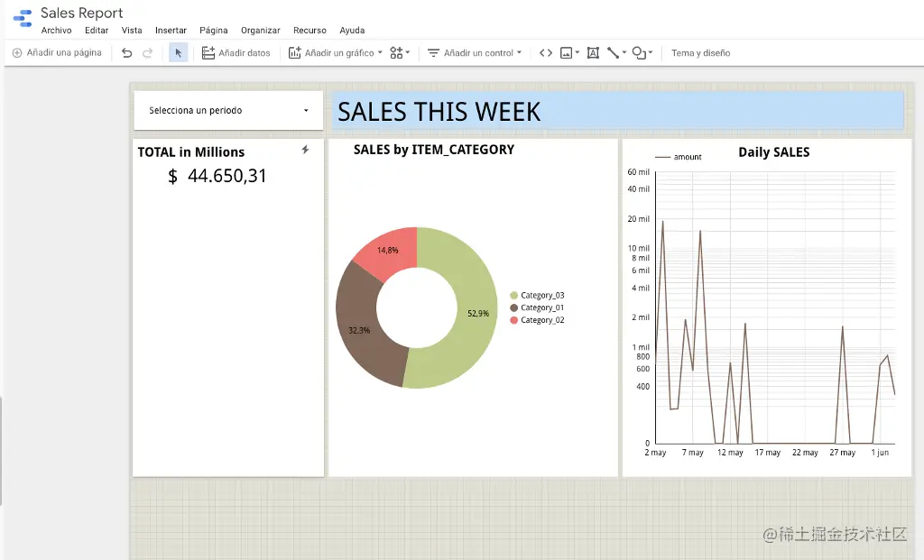Click the Añadir datos button
This screenshot has height=560, width=924.
tap(236, 53)
